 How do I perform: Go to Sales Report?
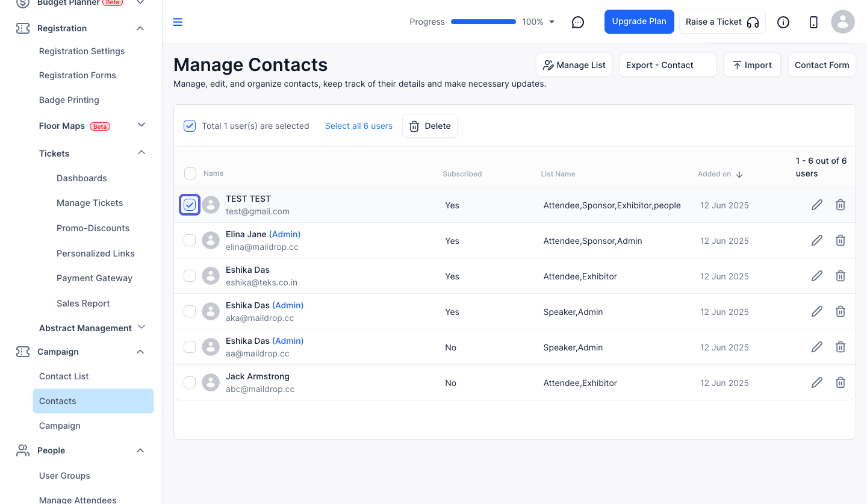pyautogui.click(x=83, y=303)
